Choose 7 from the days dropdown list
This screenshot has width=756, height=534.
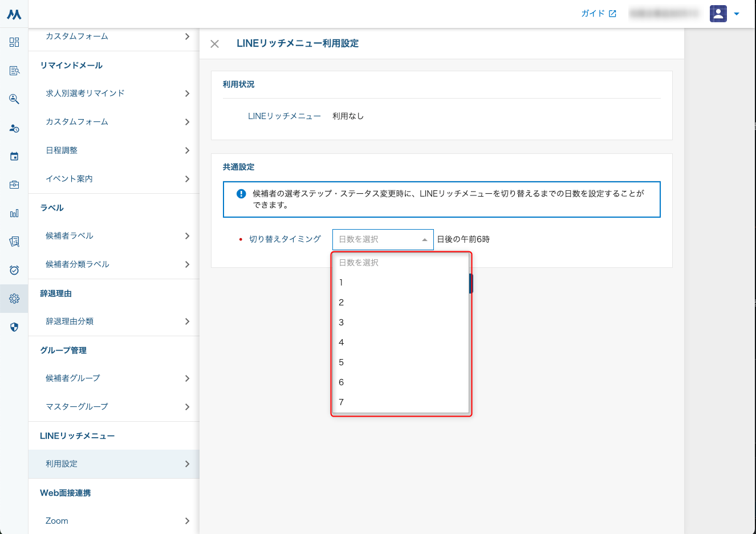(x=342, y=402)
